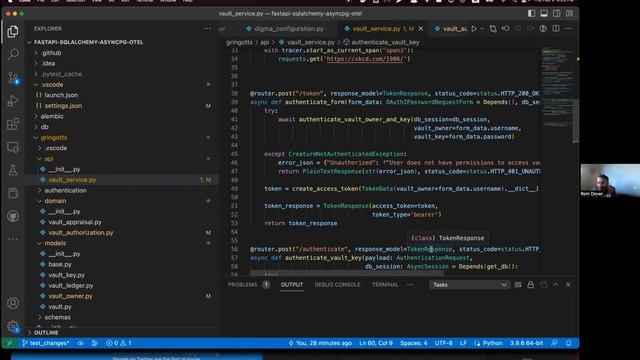Screen dimensions: 640x360
Task: Open vault_authorization.py file
Action: [80, 233]
